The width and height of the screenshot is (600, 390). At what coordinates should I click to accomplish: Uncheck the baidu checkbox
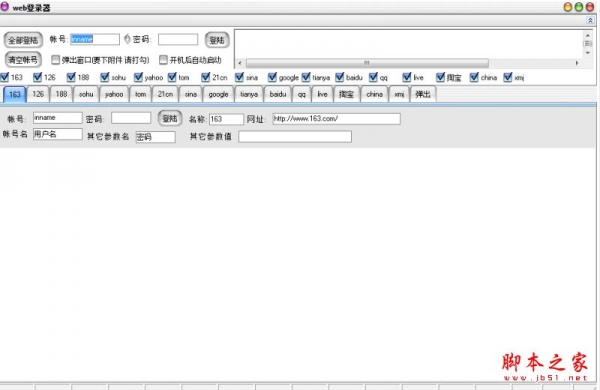click(x=340, y=77)
